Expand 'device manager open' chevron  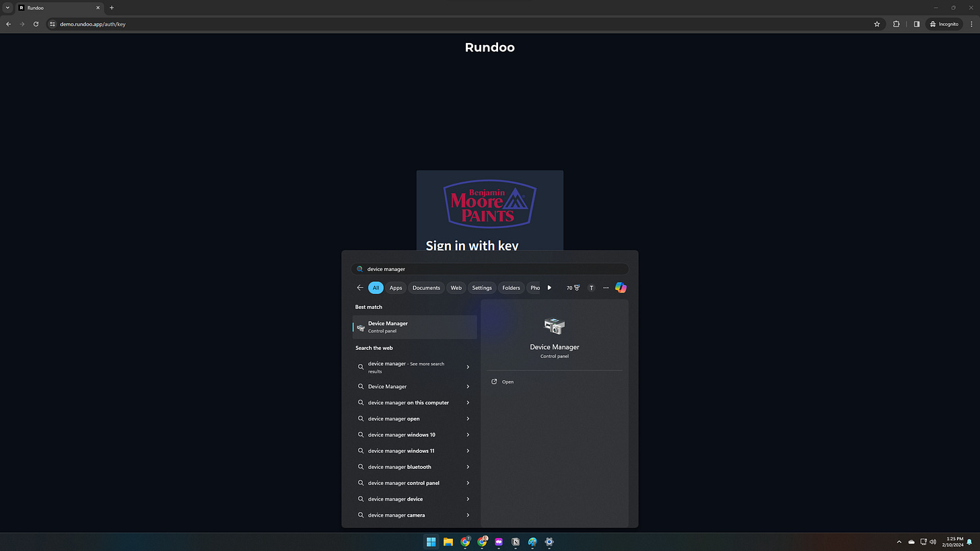click(x=468, y=419)
